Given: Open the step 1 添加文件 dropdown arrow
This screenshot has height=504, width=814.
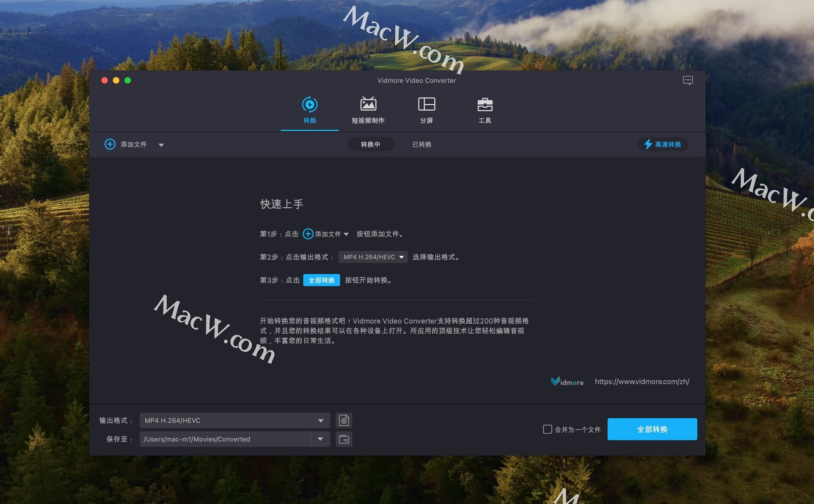Looking at the screenshot, I should [x=346, y=234].
